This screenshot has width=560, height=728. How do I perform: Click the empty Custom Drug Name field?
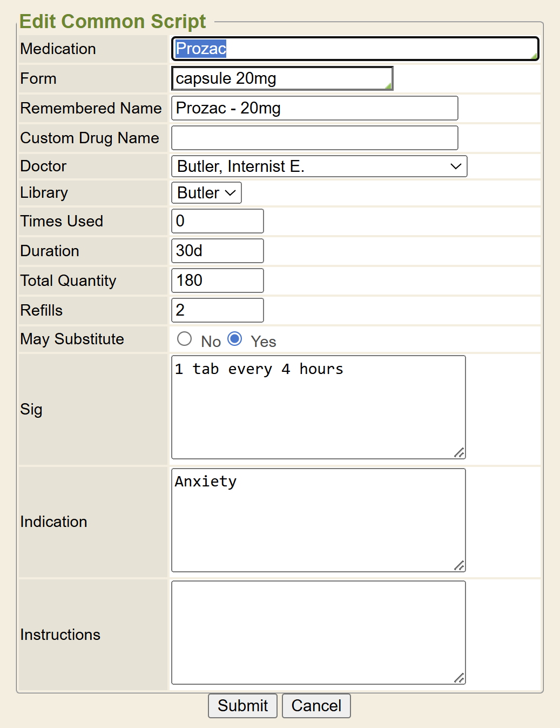pyautogui.click(x=314, y=138)
